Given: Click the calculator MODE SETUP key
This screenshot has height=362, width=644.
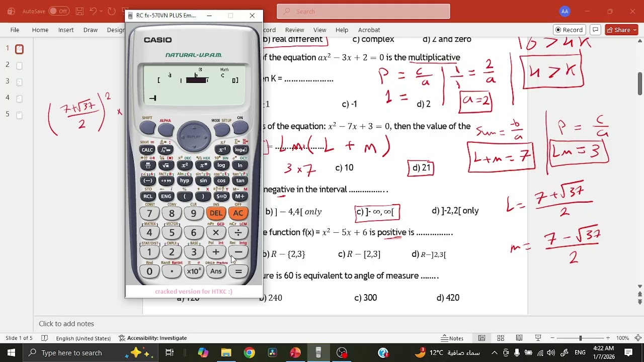Looking at the screenshot, I should [221, 129].
